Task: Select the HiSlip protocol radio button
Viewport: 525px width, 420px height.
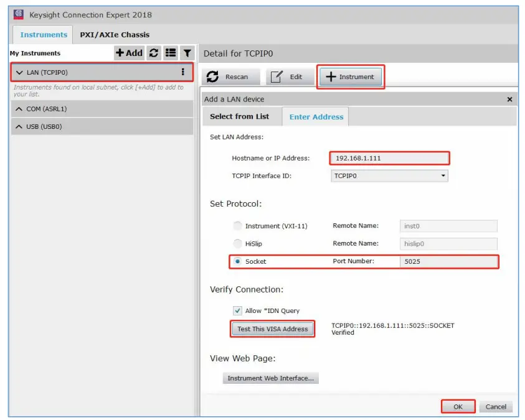Action: click(x=237, y=243)
